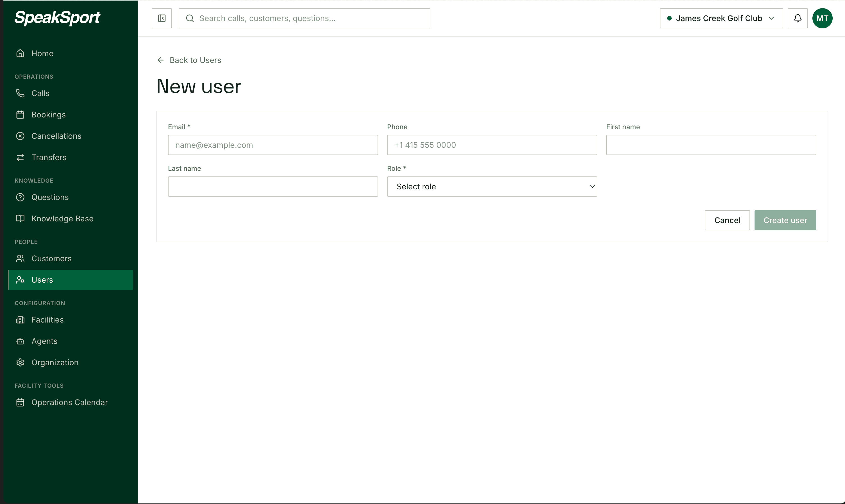Open the MT user avatar menu
Screen dimensions: 845x504
click(x=822, y=18)
